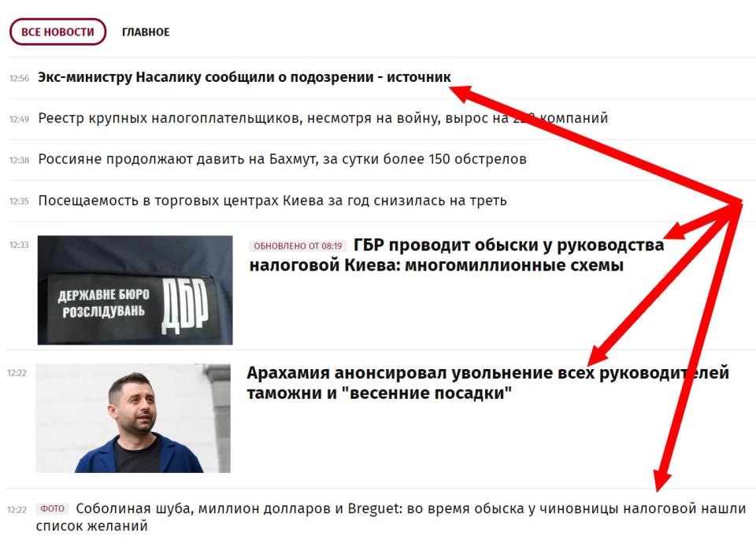Switch to the ГЛАВНОЕ tab

[x=146, y=32]
